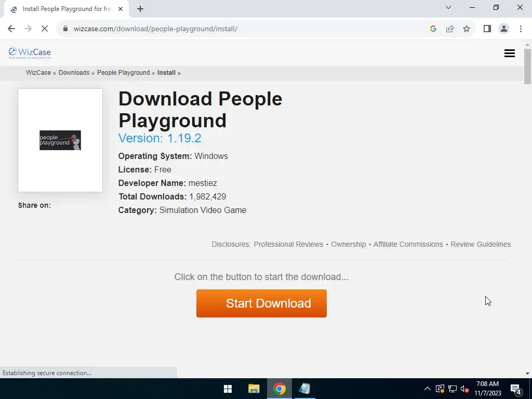Viewport: 532px width, 399px height.
Task: Click the browser forward arrow
Action: tap(28, 29)
